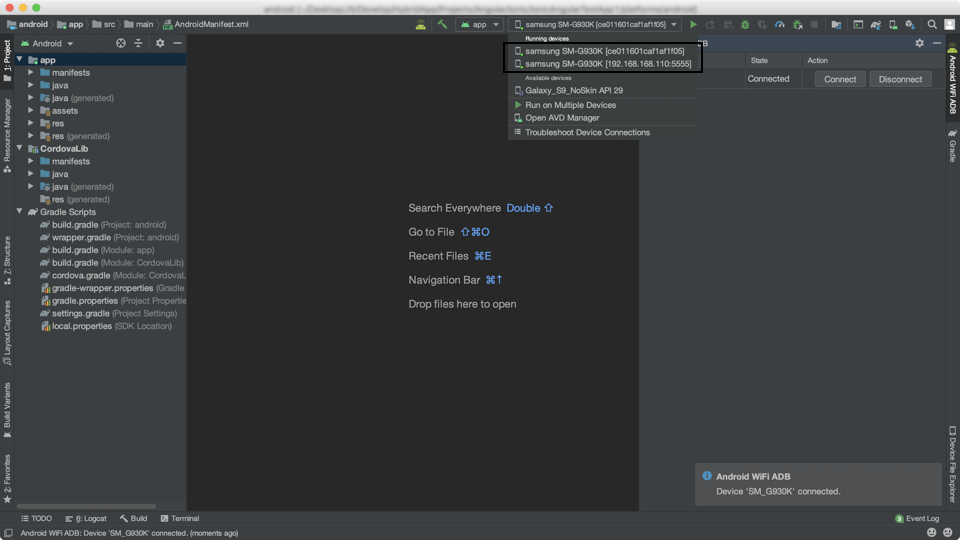Open the TODO tool window

[x=36, y=519]
